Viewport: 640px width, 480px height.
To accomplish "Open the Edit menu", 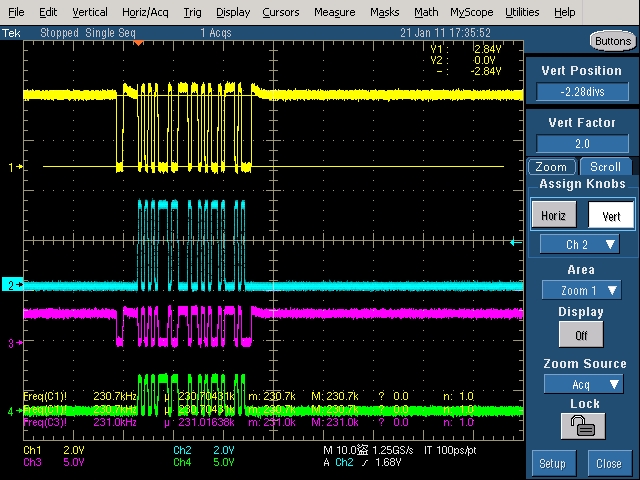I will click(48, 12).
